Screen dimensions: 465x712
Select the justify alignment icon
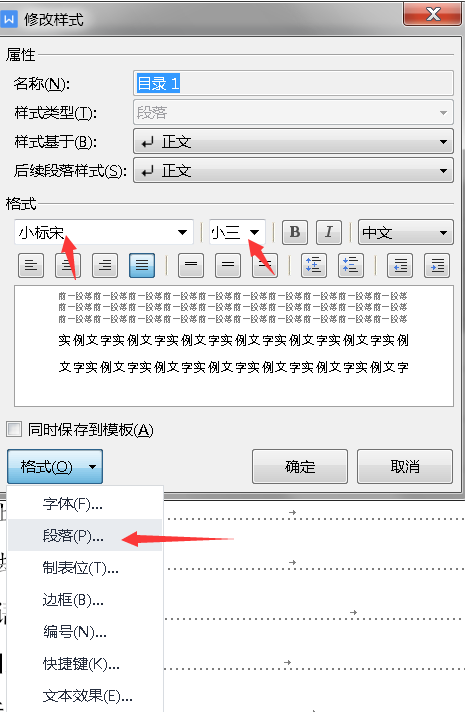[x=142, y=265]
